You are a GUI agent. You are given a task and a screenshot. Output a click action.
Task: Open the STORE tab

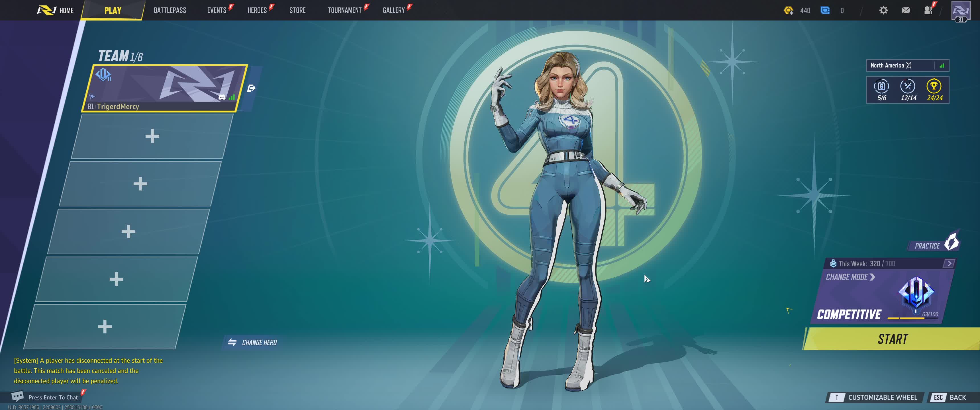click(x=297, y=10)
